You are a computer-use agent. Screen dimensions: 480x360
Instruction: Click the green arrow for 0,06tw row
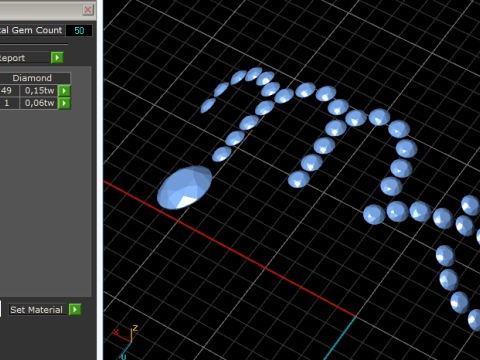pyautogui.click(x=64, y=103)
